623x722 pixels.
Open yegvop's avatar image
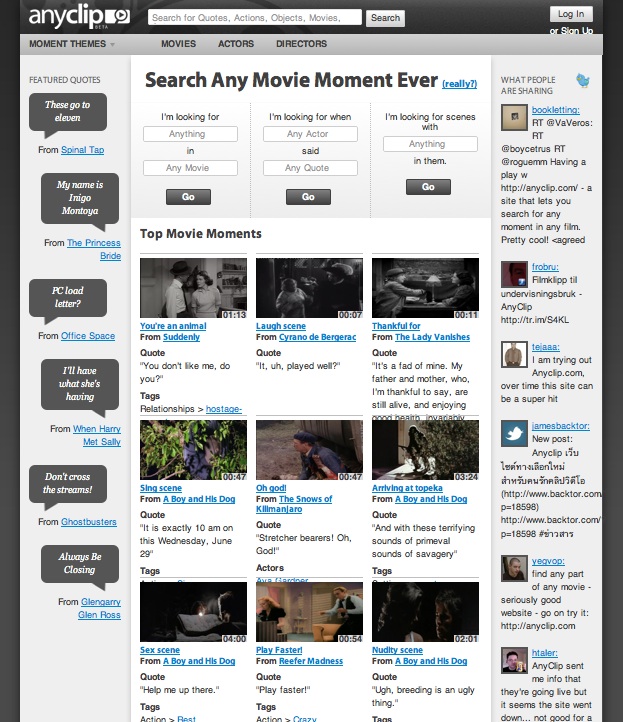(514, 568)
